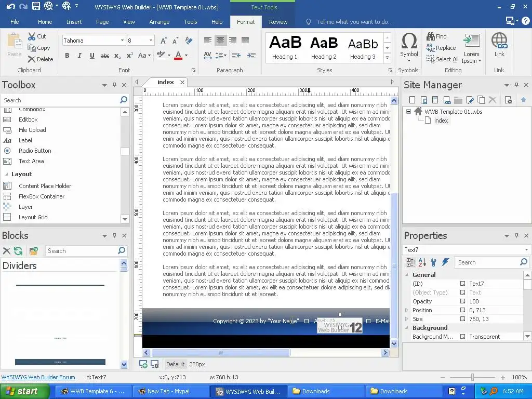
Task: Open the Symbol inserter
Action: pos(409,47)
